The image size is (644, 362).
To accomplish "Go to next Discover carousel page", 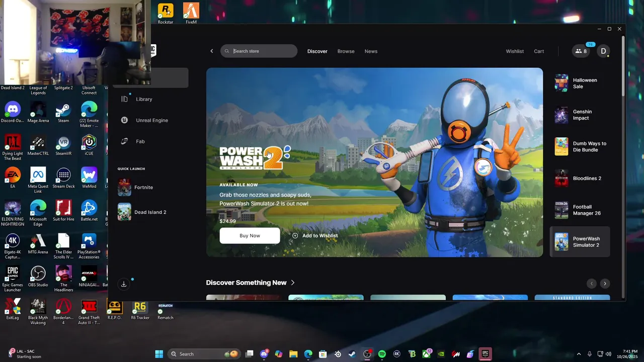I will pyautogui.click(x=605, y=284).
